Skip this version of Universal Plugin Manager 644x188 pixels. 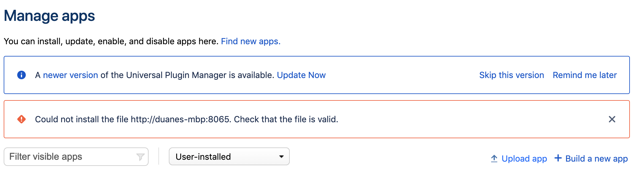click(511, 75)
